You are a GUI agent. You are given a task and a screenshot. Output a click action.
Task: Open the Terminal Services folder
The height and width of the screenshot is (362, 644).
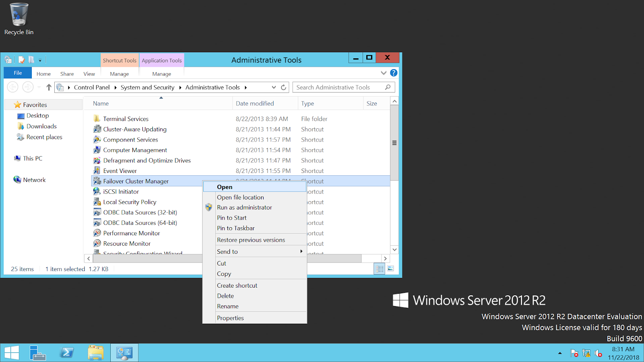[125, 119]
